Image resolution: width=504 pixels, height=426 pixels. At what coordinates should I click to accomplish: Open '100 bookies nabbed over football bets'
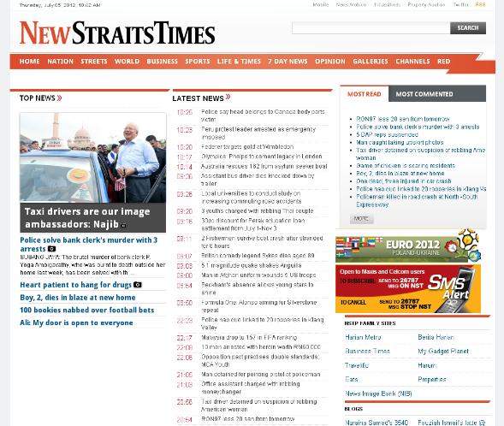coord(86,310)
